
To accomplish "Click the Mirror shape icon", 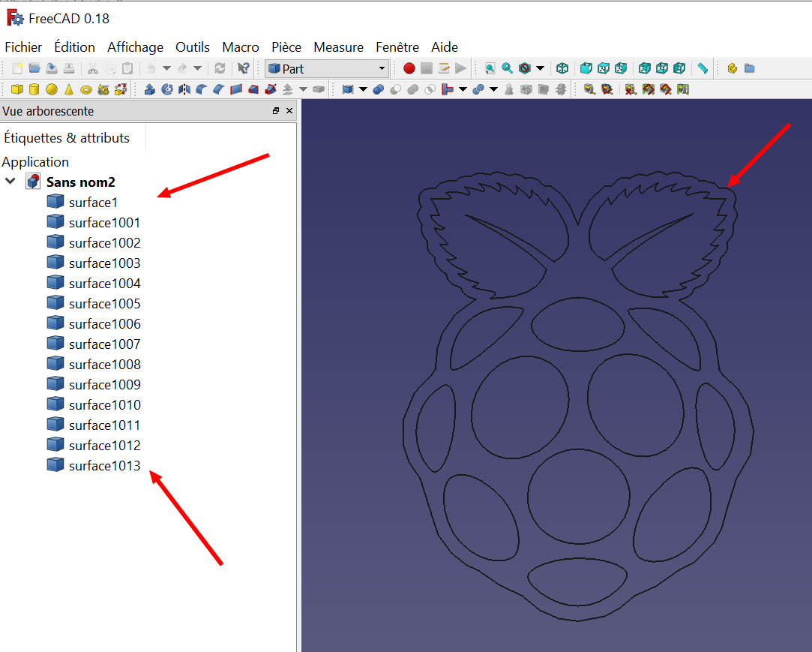I will click(184, 90).
